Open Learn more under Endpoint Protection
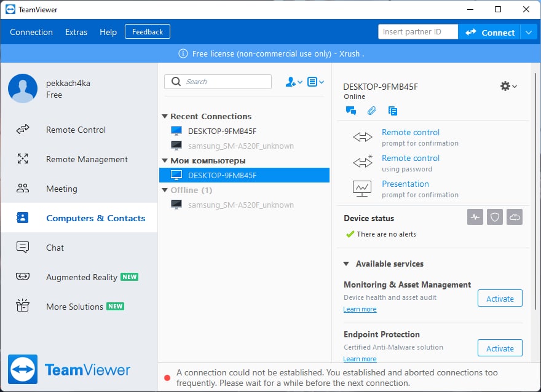This screenshot has width=541, height=392. click(x=360, y=359)
